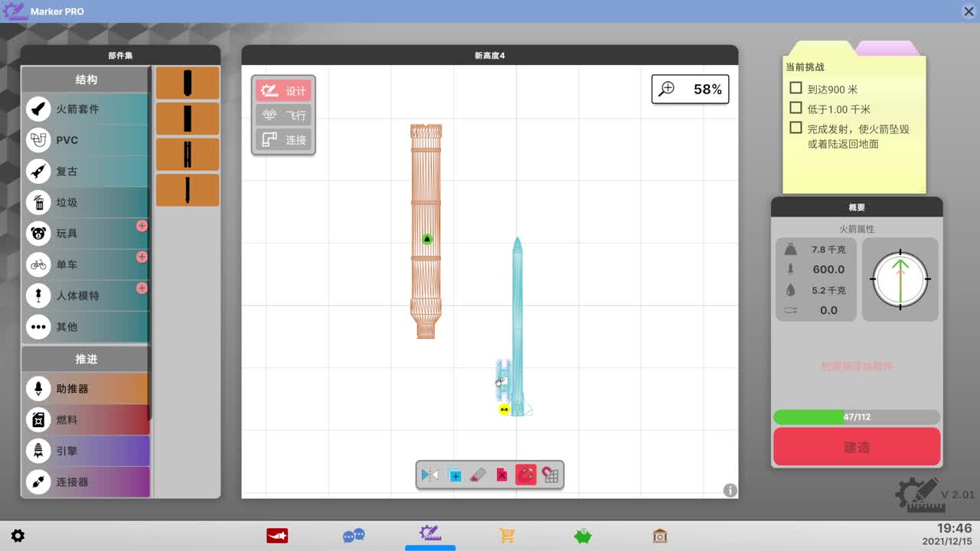Switch to the pink sticky note tab
The image size is (980, 551).
point(888,48)
